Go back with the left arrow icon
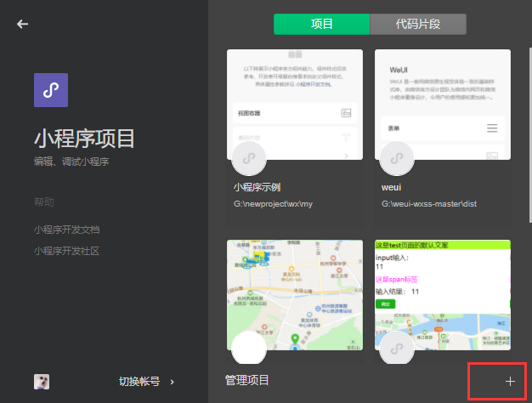The height and width of the screenshot is (403, 532). [22, 24]
